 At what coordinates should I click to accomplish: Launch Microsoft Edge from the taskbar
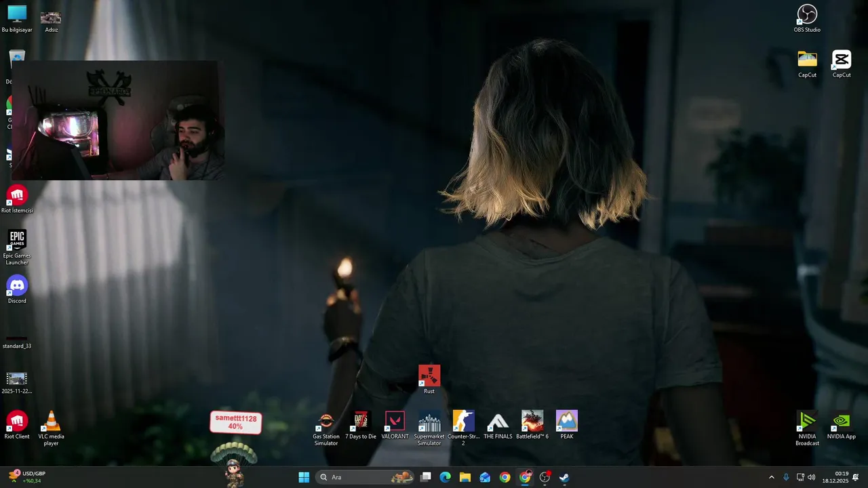click(x=446, y=477)
